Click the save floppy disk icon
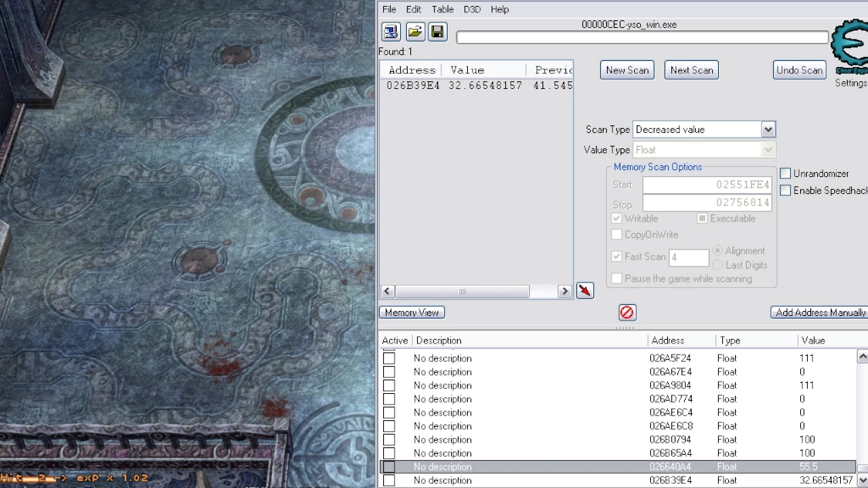 pos(437,32)
